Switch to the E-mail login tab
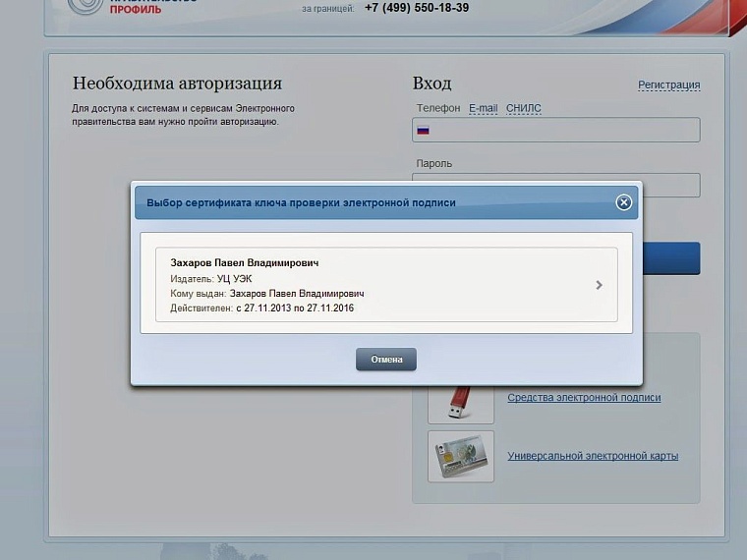Screen dimensions: 747x560 click(483, 108)
